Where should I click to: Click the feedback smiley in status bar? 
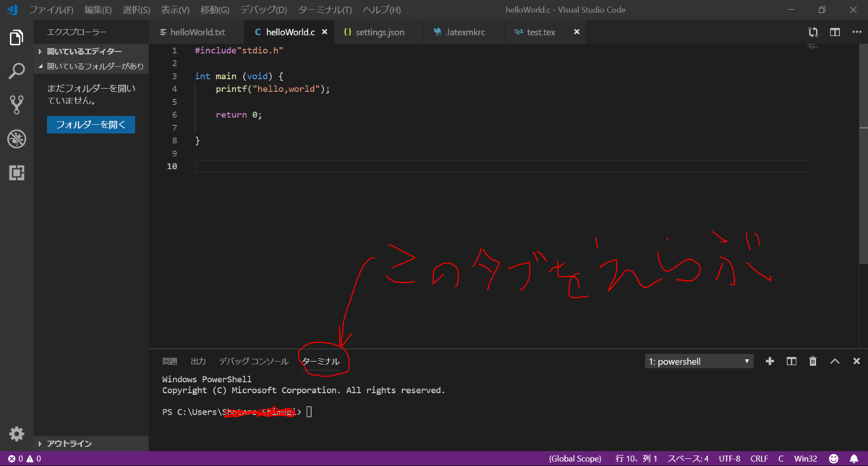tap(834, 459)
